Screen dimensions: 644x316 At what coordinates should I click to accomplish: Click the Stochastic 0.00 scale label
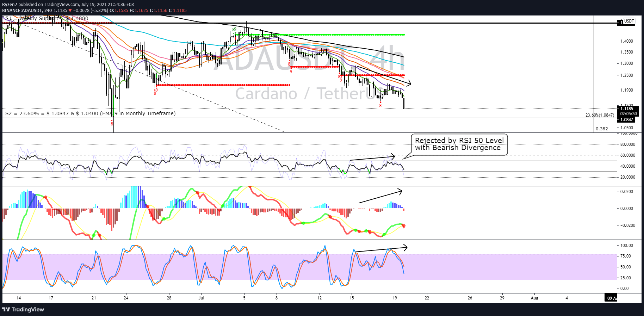coord(625,289)
